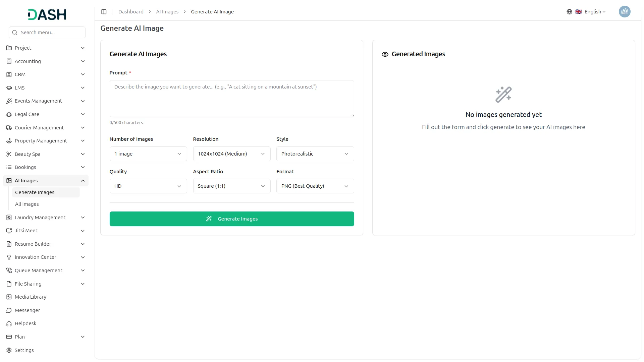
Task: Click the green Generate Images button
Action: (x=232, y=219)
